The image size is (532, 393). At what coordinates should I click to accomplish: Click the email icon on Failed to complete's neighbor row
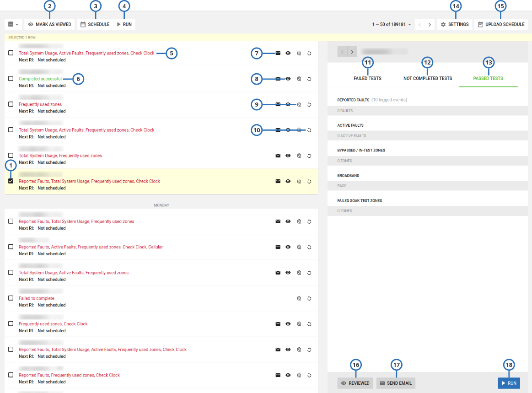click(x=278, y=323)
